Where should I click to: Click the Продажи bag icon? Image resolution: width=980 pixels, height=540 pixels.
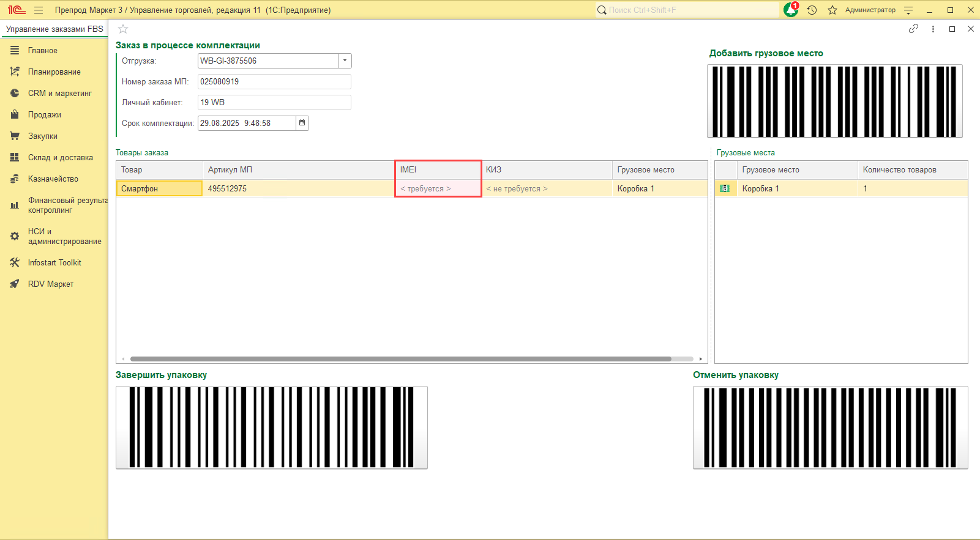(15, 114)
